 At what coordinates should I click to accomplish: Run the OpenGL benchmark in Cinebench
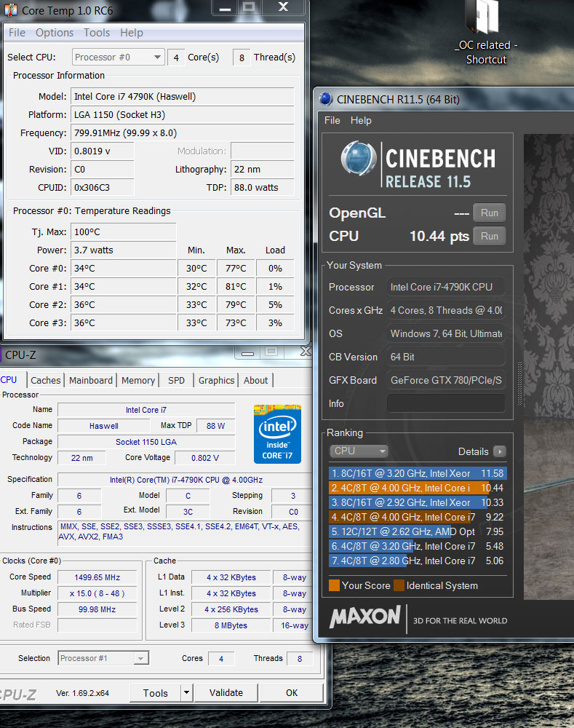coord(489,213)
